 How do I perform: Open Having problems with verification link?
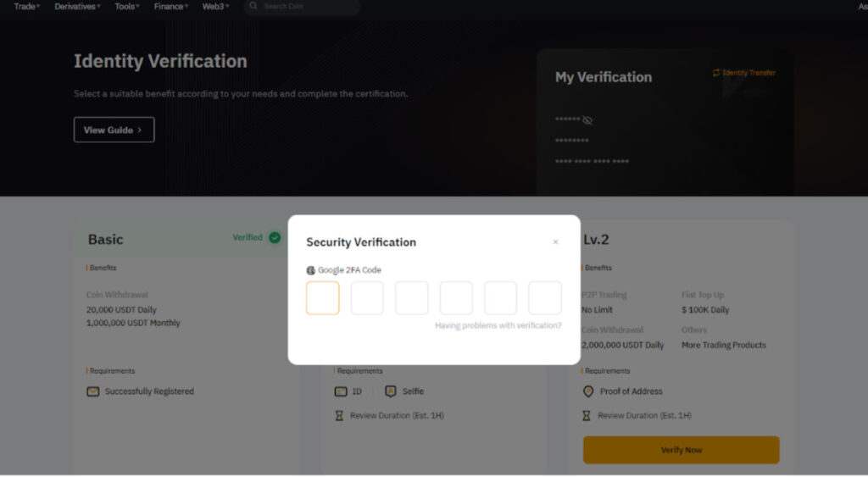(x=498, y=325)
